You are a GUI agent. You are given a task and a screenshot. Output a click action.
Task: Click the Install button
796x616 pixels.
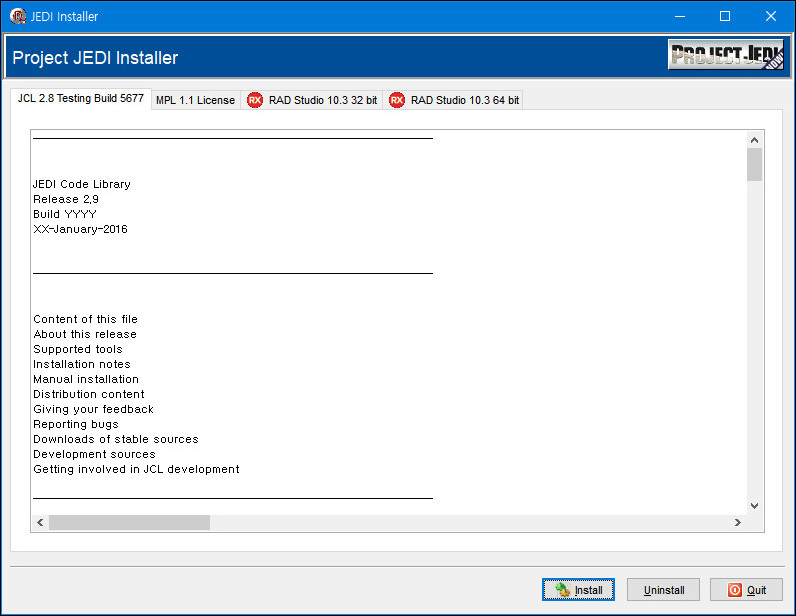(x=578, y=590)
